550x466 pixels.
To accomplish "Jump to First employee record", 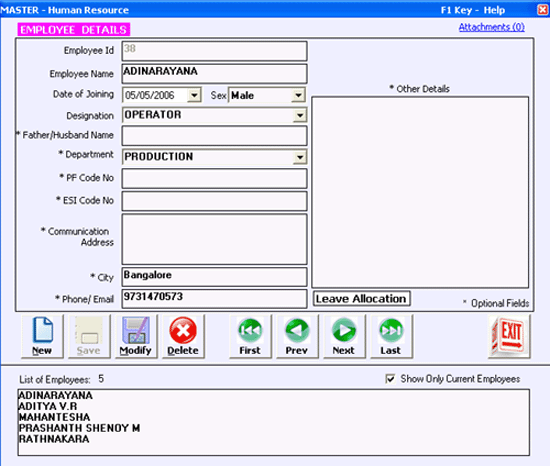I will 250,336.
